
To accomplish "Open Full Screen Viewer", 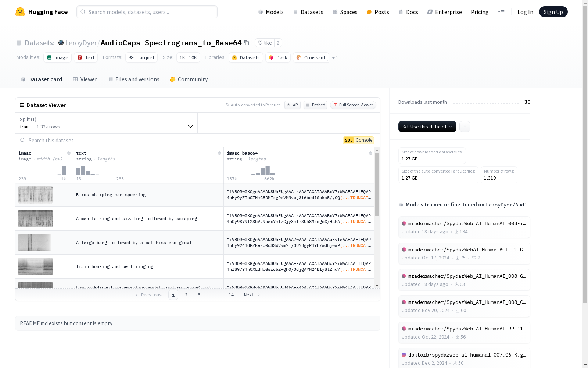I will coord(353,105).
